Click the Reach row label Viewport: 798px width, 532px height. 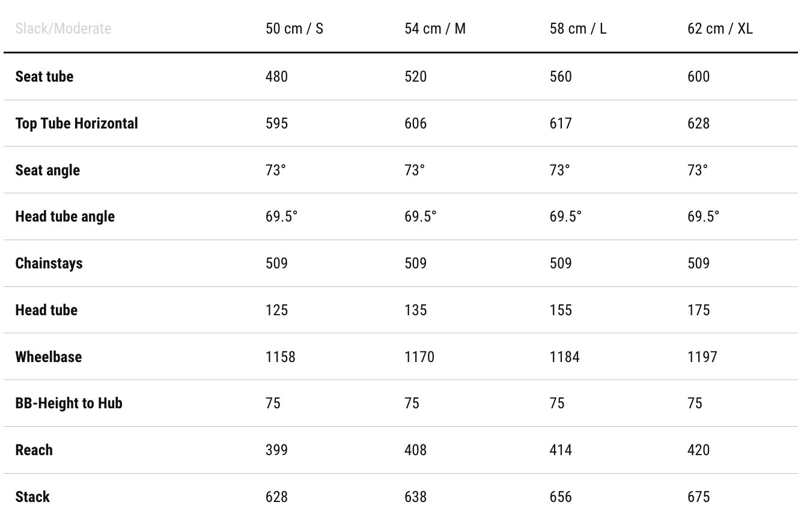click(x=34, y=450)
